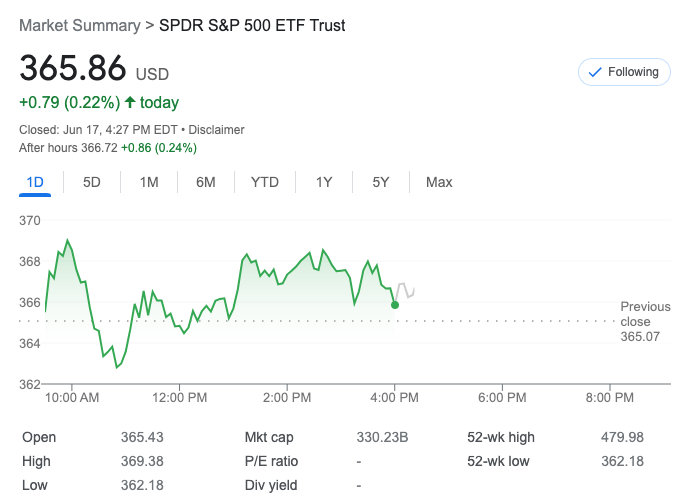The image size is (691, 504).
Task: Click the Following checkmark button
Action: (624, 72)
